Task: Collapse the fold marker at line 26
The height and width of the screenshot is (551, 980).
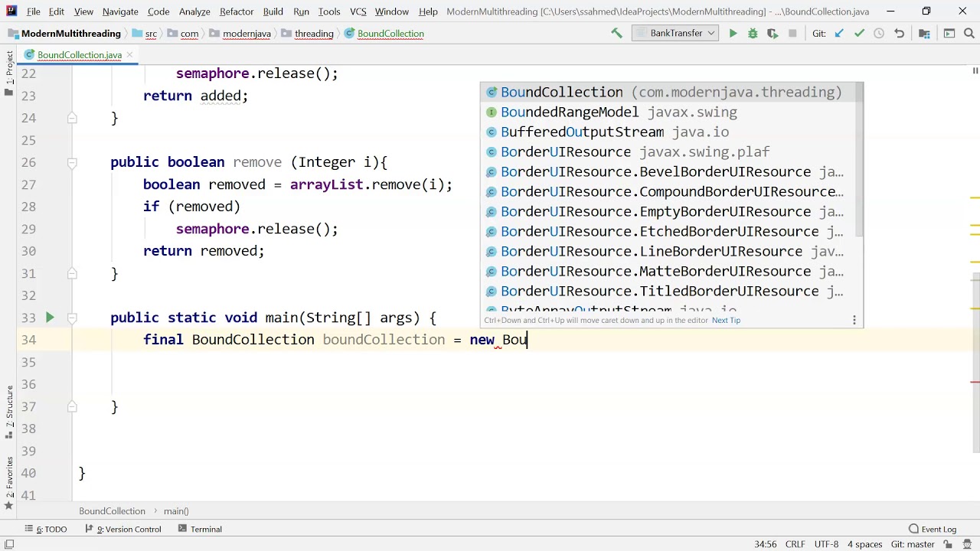Action: pos(72,162)
